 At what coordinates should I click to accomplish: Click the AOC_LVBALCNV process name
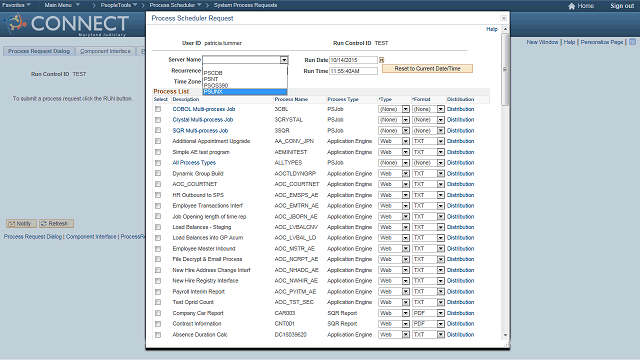(296, 227)
